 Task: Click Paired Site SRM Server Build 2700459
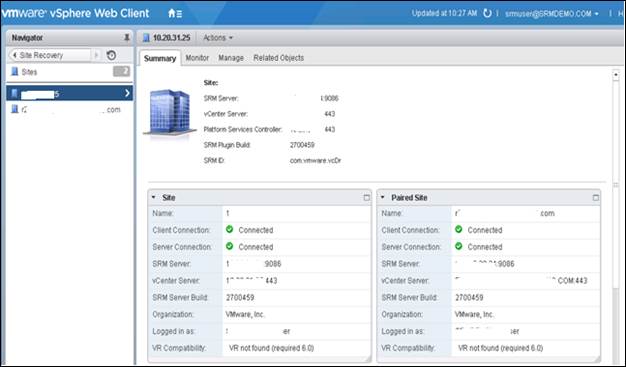click(469, 298)
